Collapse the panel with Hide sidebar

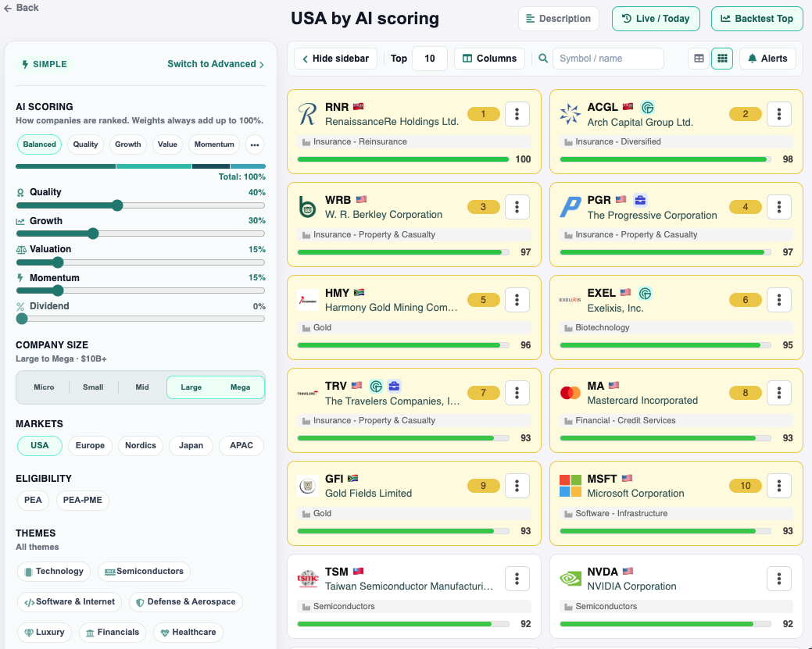pos(335,59)
